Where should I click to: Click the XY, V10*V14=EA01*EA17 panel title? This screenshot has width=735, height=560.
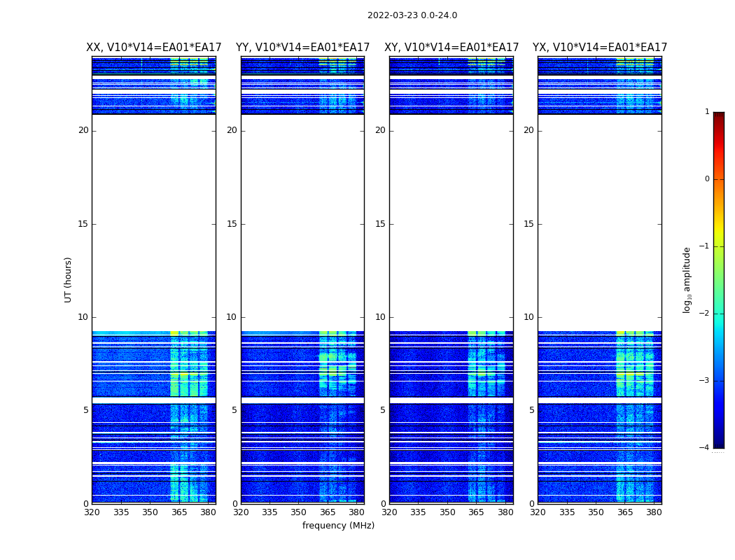[451, 48]
